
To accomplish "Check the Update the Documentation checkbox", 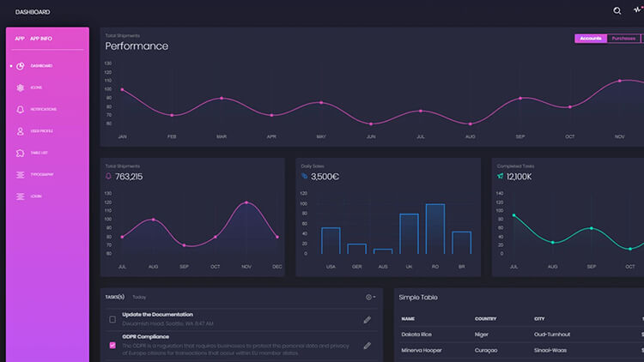I will pos(112,319).
